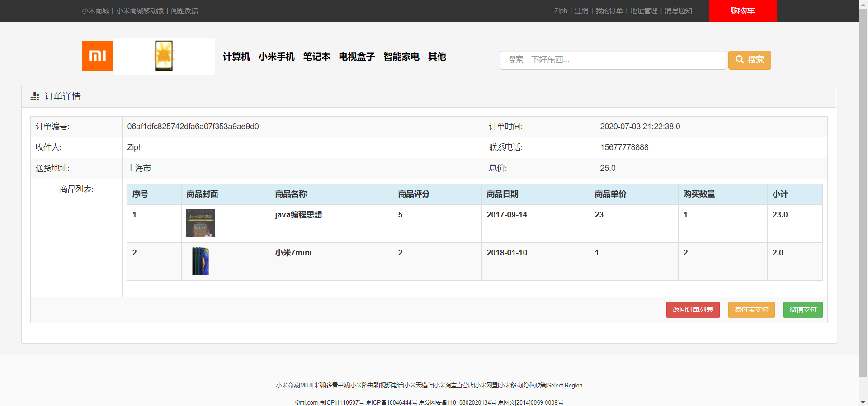Click the 上海市 delivery address value
The width and height of the screenshot is (868, 406).
point(139,168)
